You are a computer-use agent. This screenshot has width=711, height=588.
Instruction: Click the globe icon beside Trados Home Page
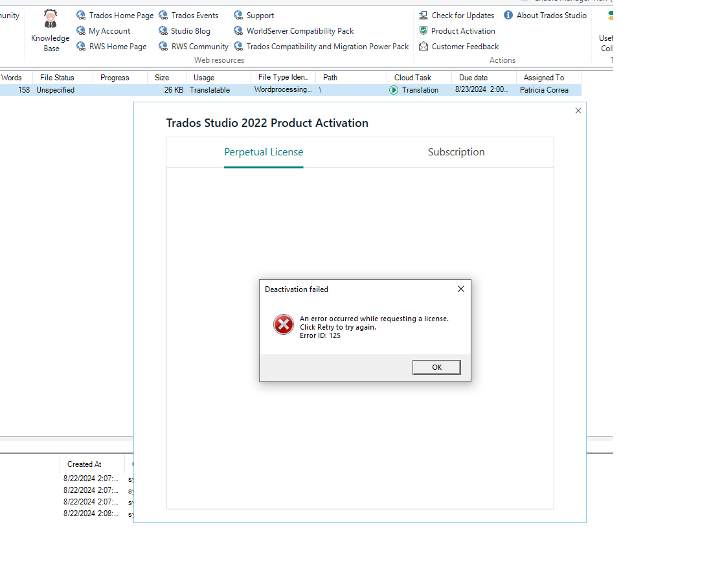[81, 16]
